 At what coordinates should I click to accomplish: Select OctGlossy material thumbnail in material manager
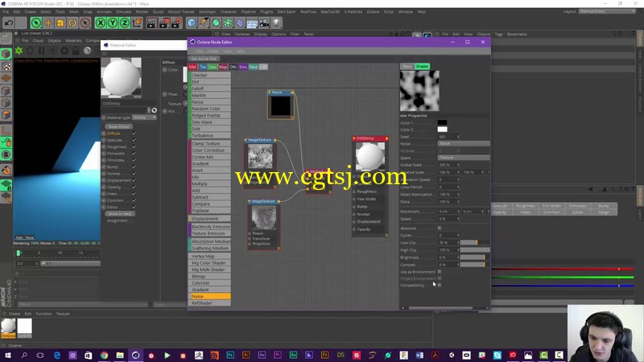point(8,327)
